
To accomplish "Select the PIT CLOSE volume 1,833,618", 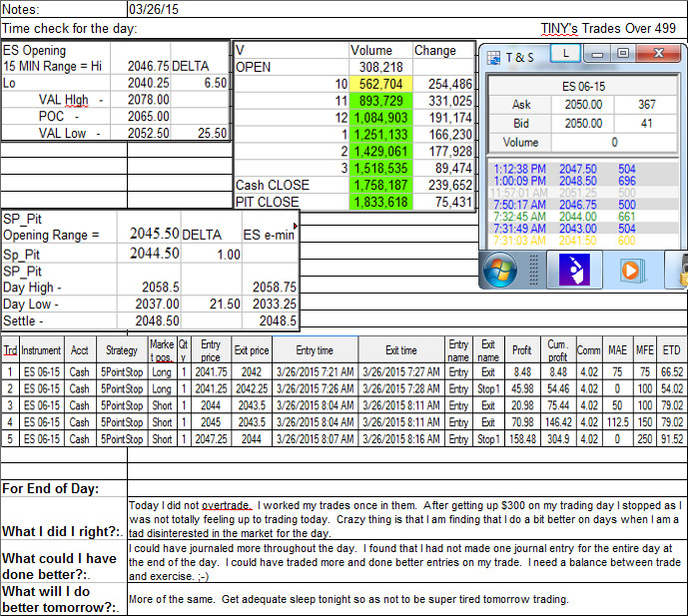I will pyautogui.click(x=380, y=202).
